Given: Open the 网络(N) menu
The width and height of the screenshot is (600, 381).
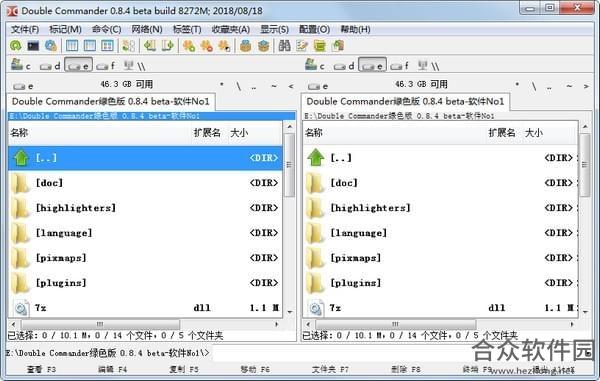Looking at the screenshot, I should click(147, 29).
